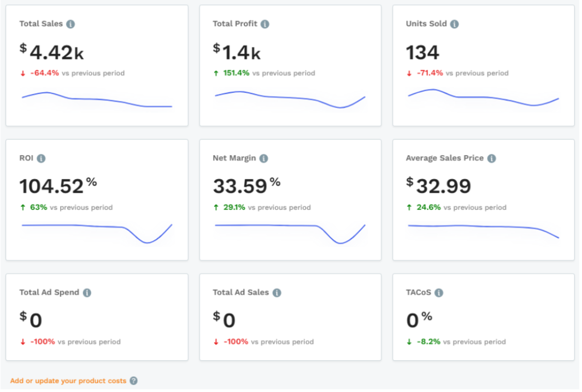Select the 134 Units Sold value
The image size is (582, 392).
click(423, 52)
